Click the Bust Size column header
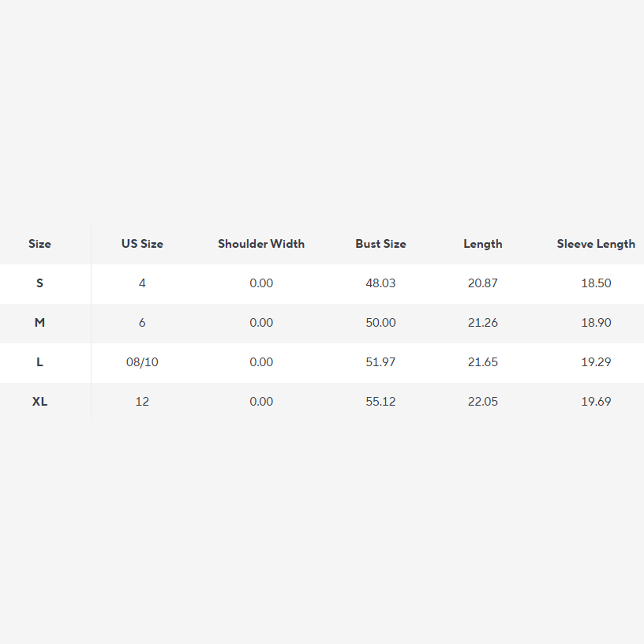 [x=380, y=244]
